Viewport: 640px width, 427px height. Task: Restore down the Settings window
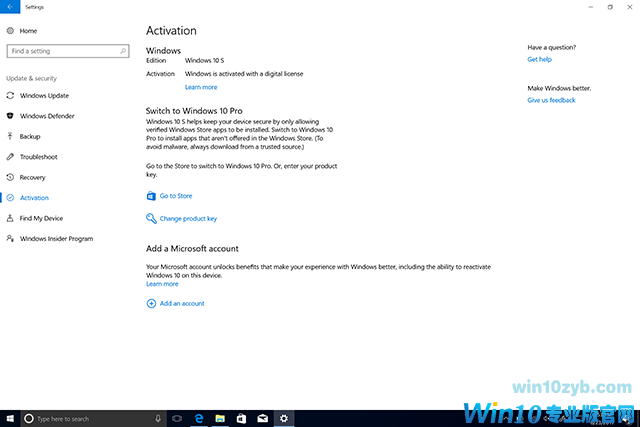coord(610,7)
